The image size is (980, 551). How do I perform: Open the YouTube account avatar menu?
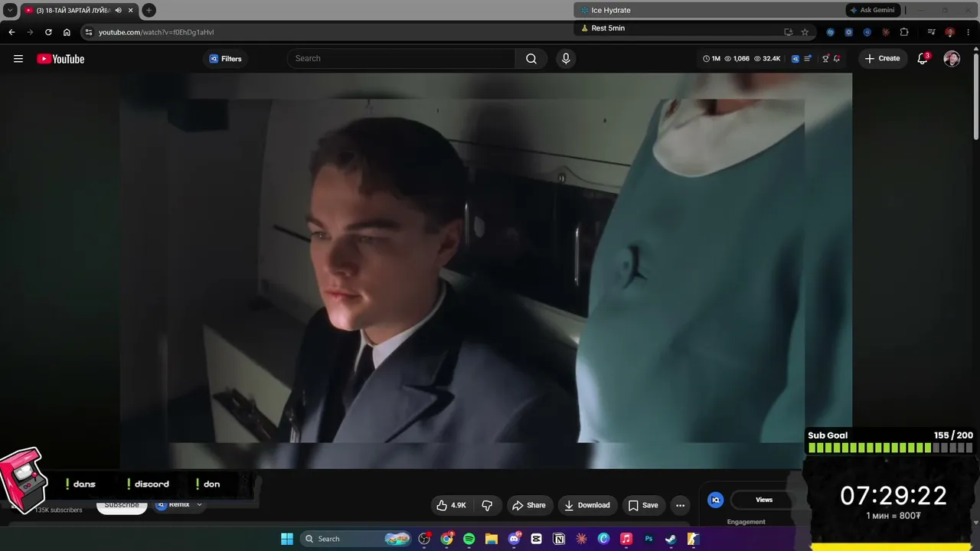pyautogui.click(x=952, y=59)
